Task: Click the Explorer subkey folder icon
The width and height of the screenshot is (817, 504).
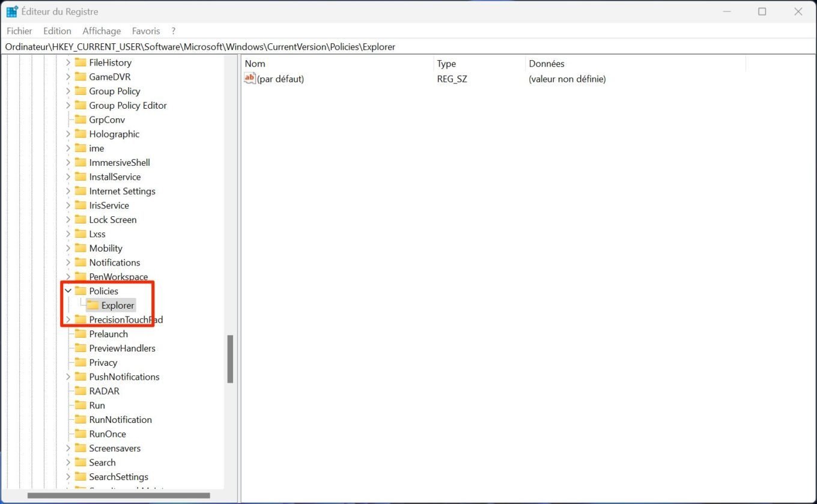Action: click(93, 305)
